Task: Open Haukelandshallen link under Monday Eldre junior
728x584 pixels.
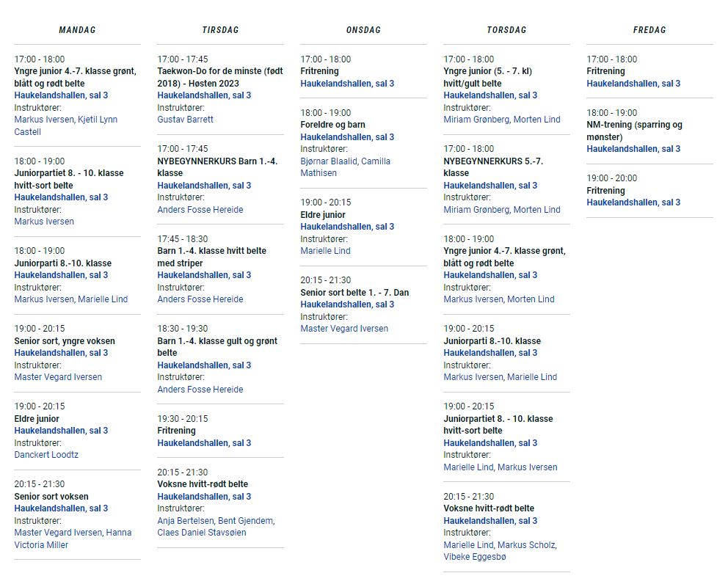Action: tap(61, 431)
